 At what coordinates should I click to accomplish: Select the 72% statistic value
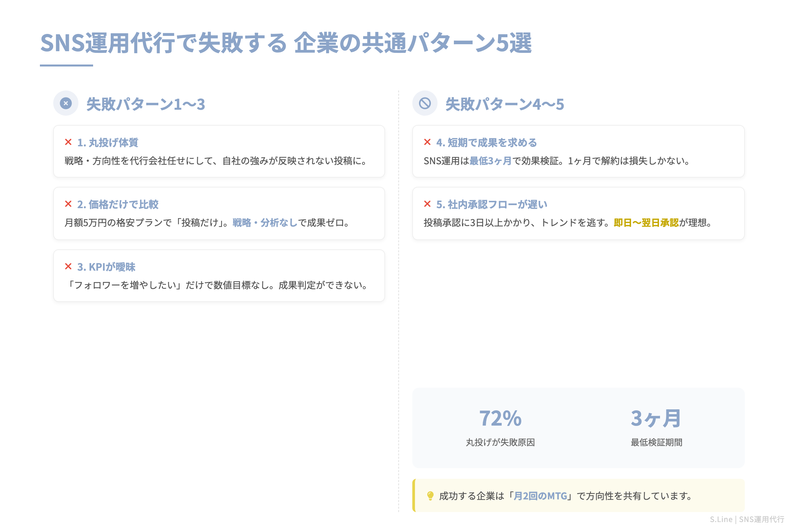coord(500,418)
